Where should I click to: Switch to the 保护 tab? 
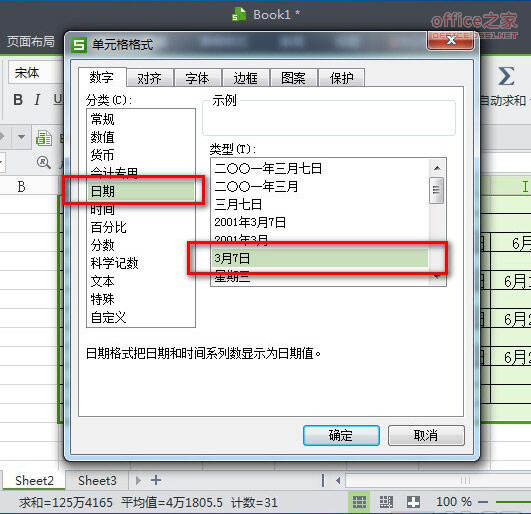click(x=341, y=78)
